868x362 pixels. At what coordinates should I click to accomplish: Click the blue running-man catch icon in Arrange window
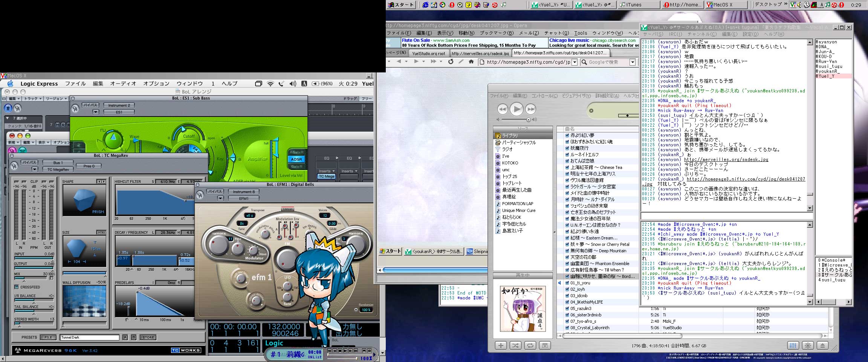(8, 108)
